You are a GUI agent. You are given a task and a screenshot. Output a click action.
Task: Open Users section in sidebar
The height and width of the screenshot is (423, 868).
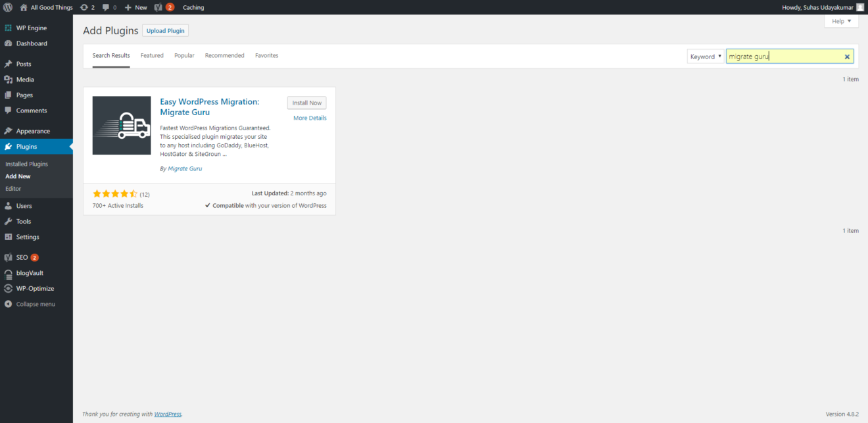tap(36, 206)
